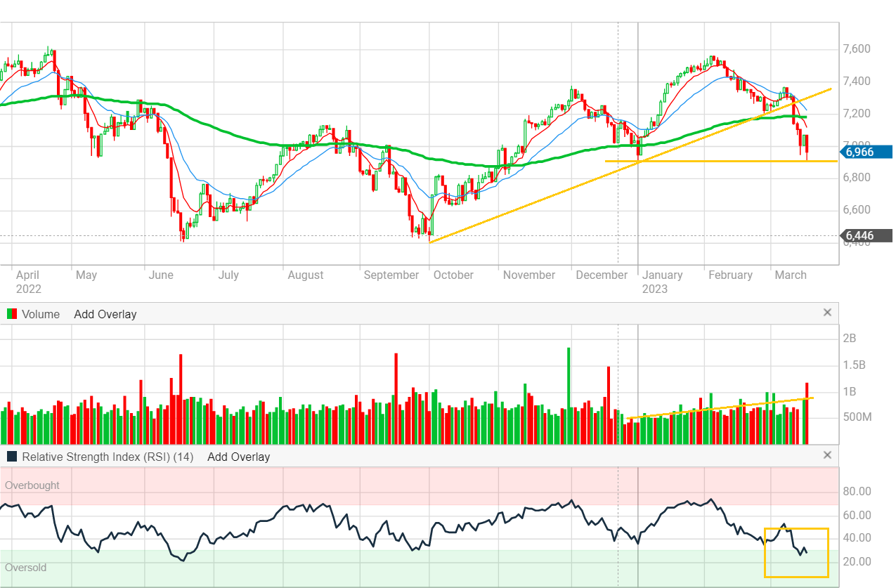Screen dimensions: 896x588
Task: Select the blue 6,966 current price tag
Action: [867, 151]
